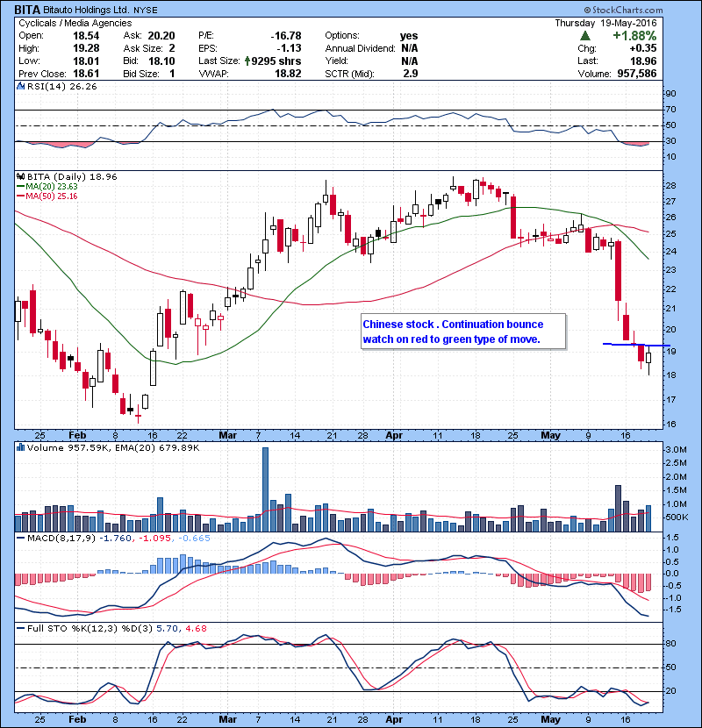Click the SCTR (Mid) value 2.9
The width and height of the screenshot is (702, 728).
click(411, 74)
